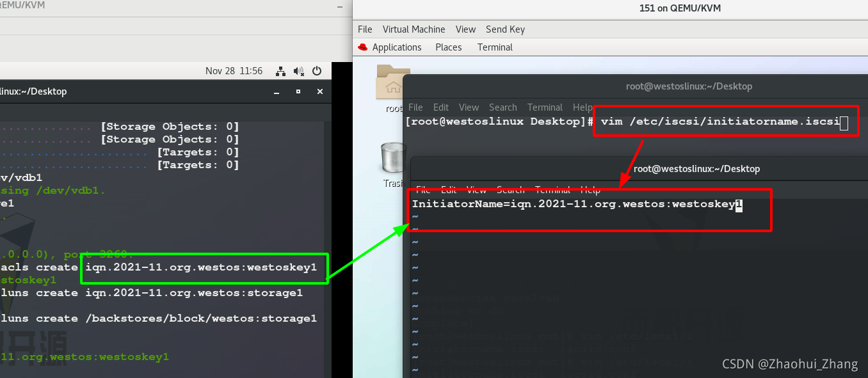868x378 pixels.
Task: Click the acls create iqn westoskey1 line
Action: coord(158,267)
